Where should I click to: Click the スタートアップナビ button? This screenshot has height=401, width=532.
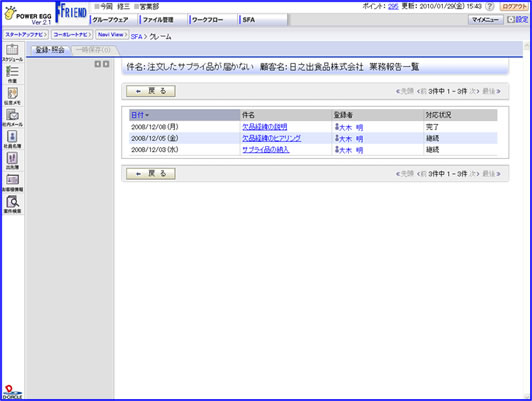[26, 35]
